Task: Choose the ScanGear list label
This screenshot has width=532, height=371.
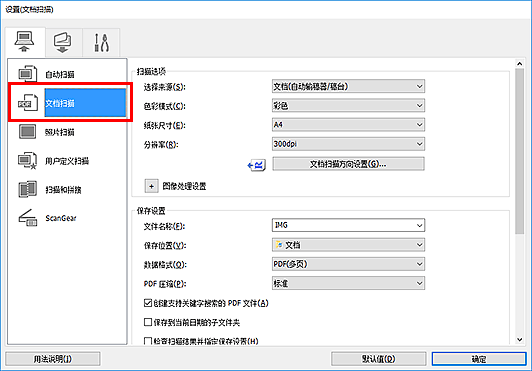Action: pyautogui.click(x=61, y=218)
